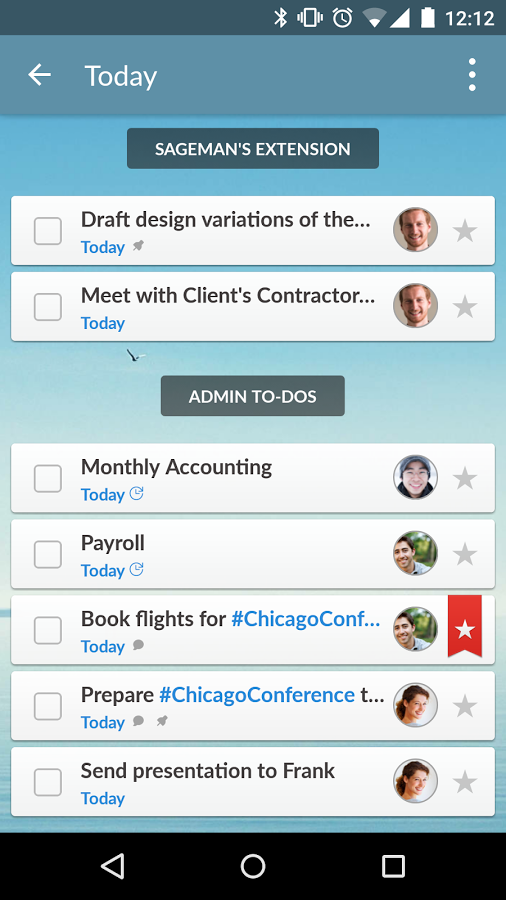Screen dimensions: 506x900
Task: Unstar the Book flights red ribbon
Action: (465, 627)
